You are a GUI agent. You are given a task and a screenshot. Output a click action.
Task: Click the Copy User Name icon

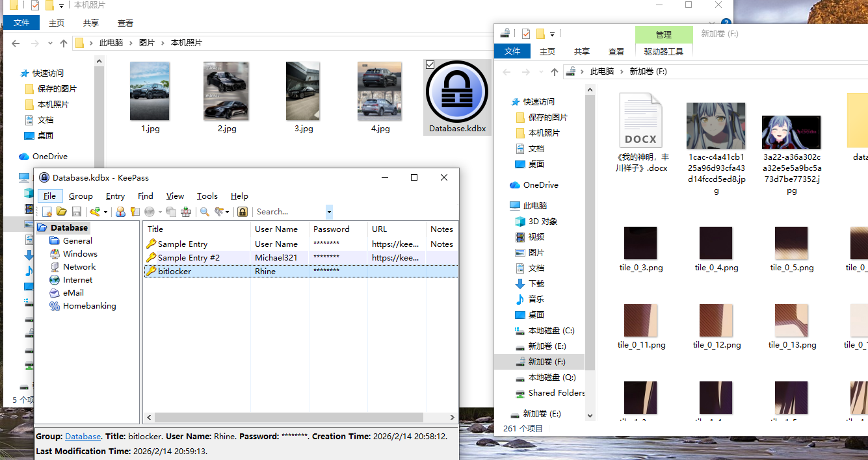(x=120, y=212)
